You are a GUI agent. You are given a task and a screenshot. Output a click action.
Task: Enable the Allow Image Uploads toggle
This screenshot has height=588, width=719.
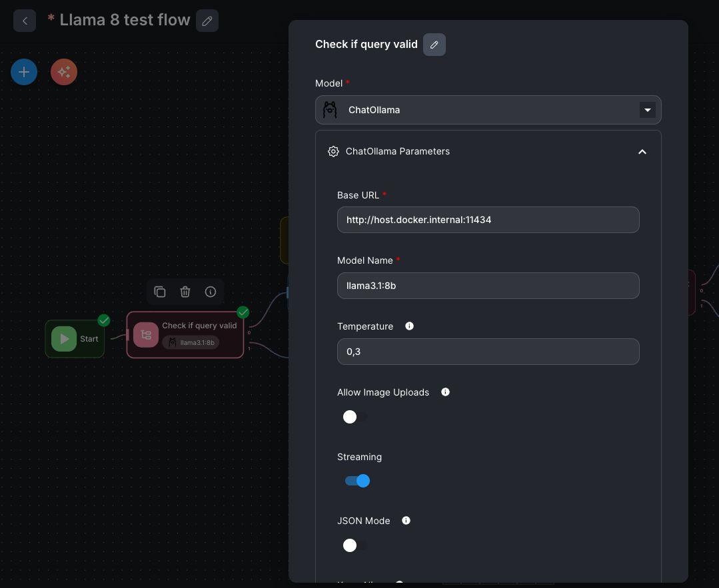(355, 417)
